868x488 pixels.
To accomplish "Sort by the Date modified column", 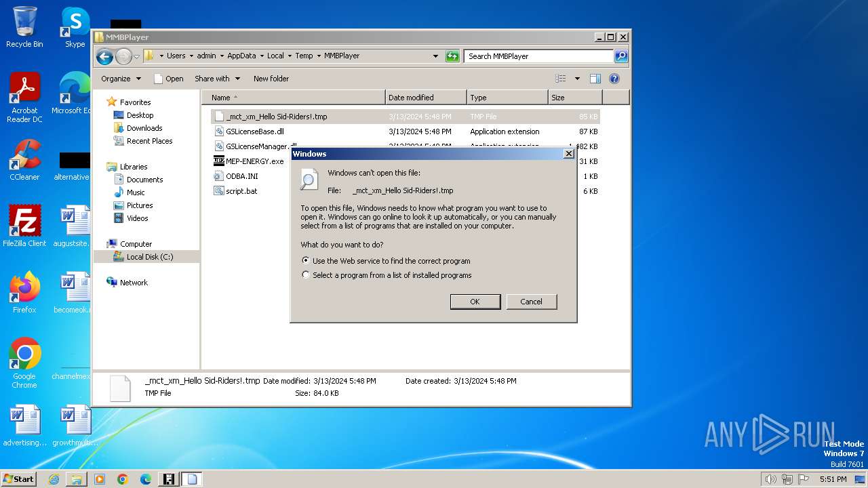I will click(x=426, y=98).
